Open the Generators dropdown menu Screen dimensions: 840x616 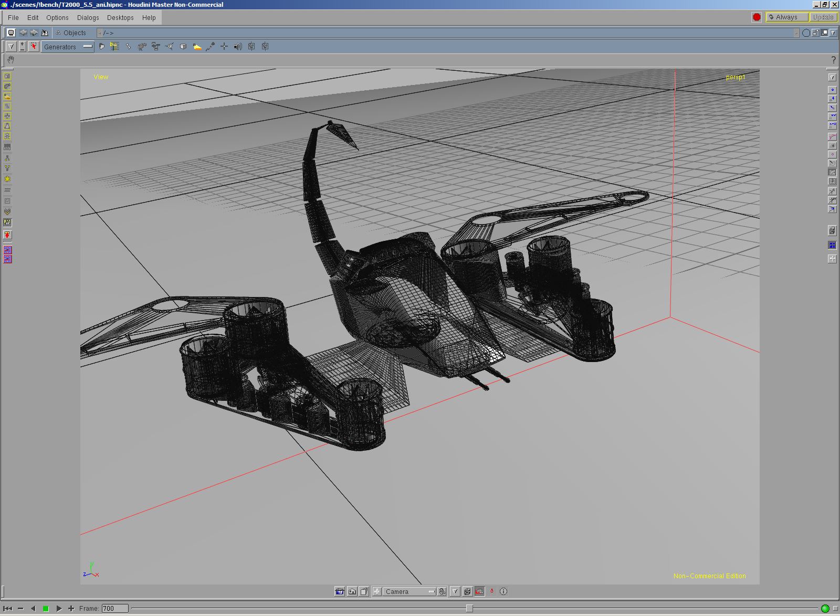click(x=68, y=47)
